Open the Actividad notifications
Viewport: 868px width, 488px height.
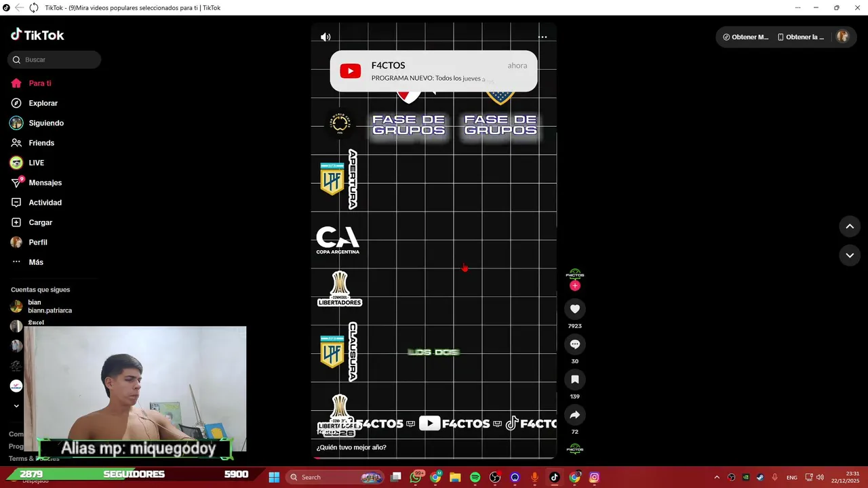coord(36,203)
